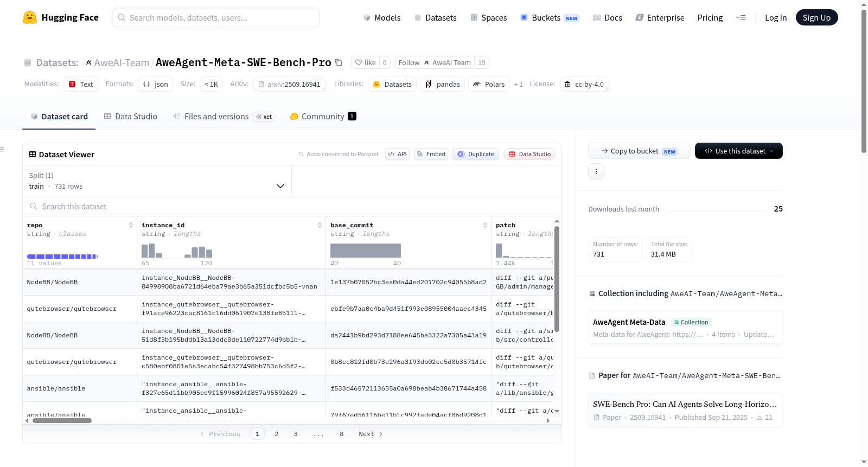Open the AweAgent Meta-Data collection card
The image size is (868, 467).
click(685, 328)
